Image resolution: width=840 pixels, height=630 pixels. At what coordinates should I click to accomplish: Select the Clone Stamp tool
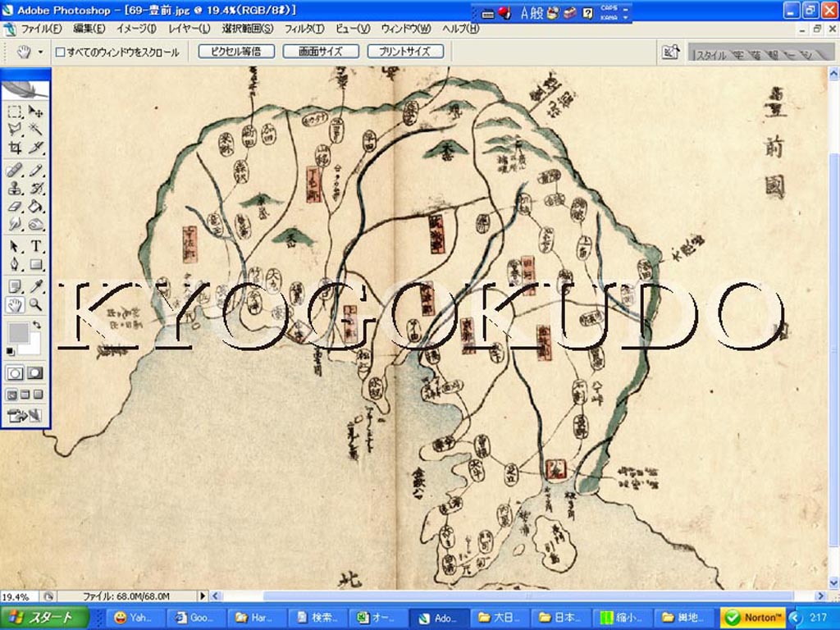[x=15, y=189]
